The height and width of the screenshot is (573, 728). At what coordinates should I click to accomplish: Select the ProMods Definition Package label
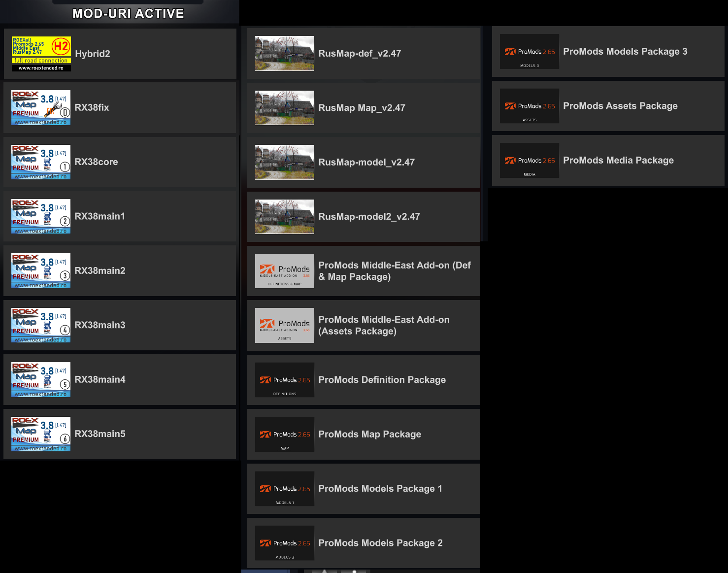382,380
